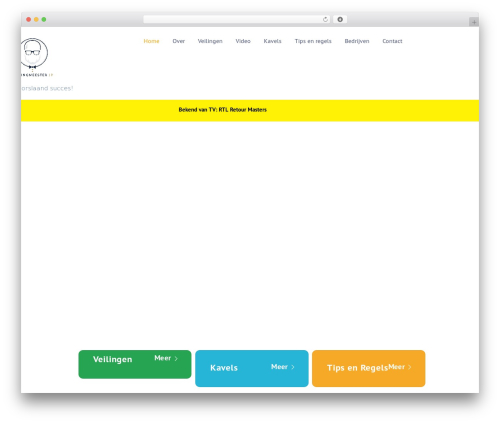Navigate to the Bedrijven page
500x423 pixels.
(x=357, y=41)
